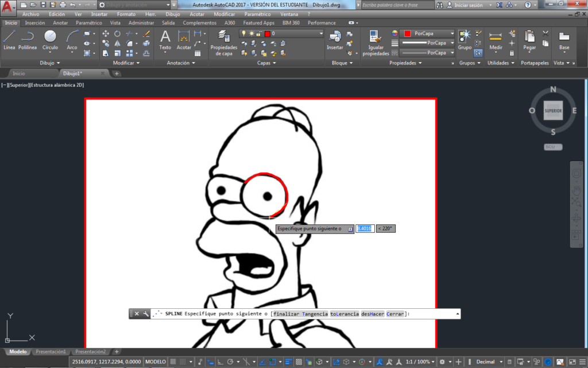
Task: Click the Rotate tool icon
Action: (x=117, y=34)
